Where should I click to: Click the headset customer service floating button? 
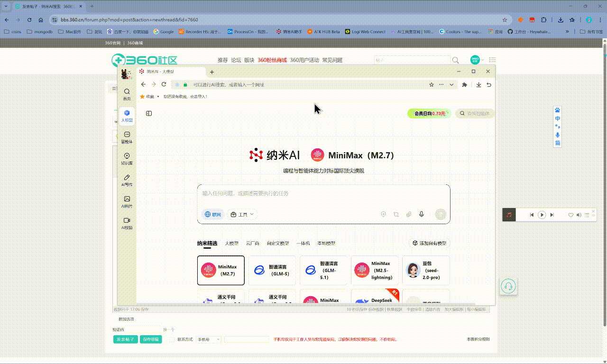coord(508,286)
